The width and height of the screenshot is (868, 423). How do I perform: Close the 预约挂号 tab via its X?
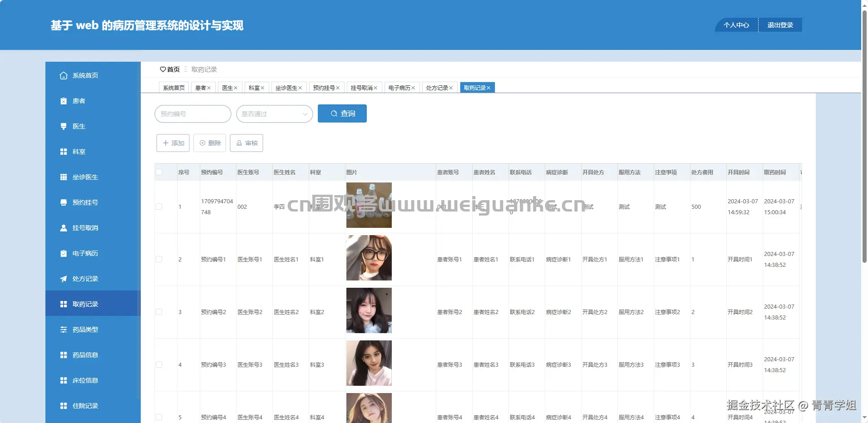coord(338,88)
